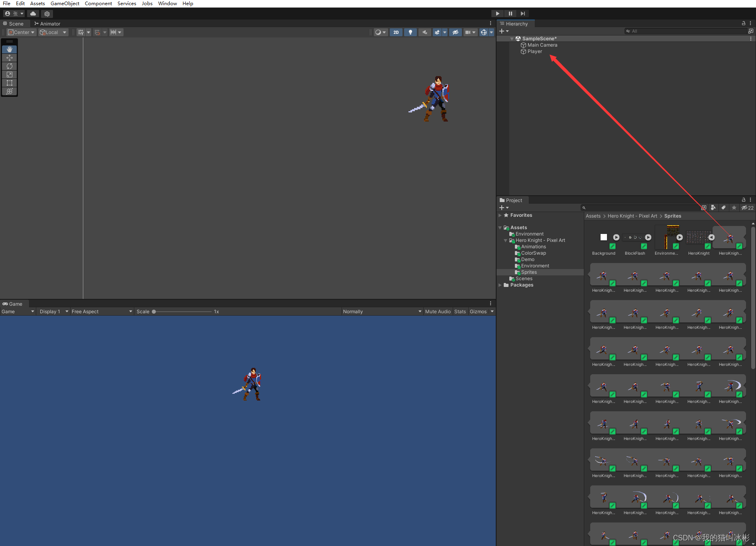Switch to the Scene tab
The width and height of the screenshot is (756, 546).
[13, 24]
